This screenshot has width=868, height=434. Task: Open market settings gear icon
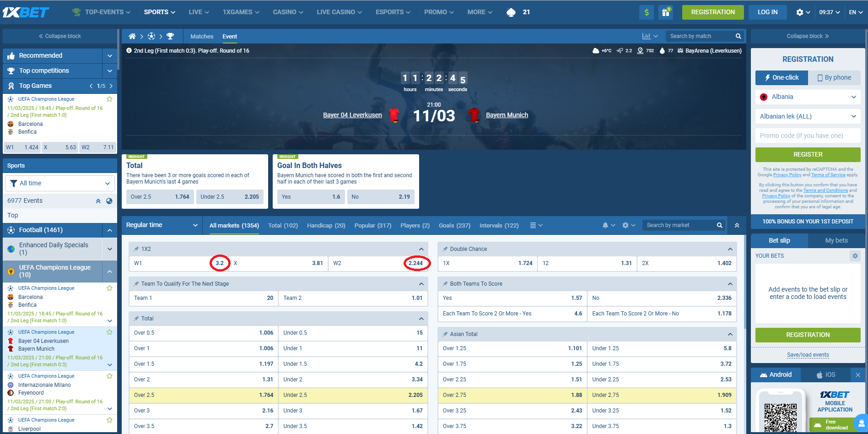click(625, 225)
